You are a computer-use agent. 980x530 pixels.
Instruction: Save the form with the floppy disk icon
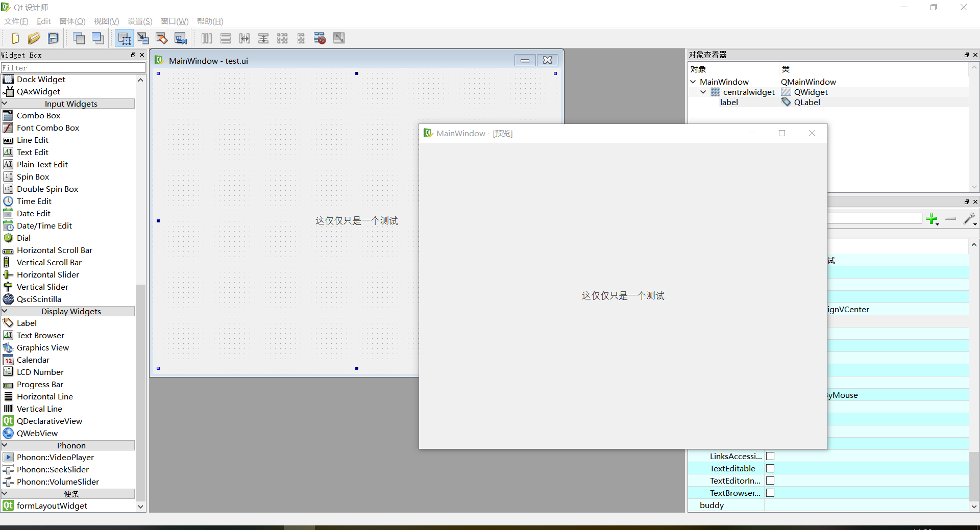pos(53,38)
